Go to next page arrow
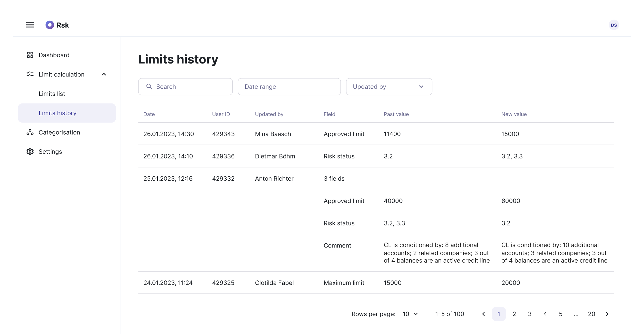The width and height of the screenshot is (644, 334). coord(607,314)
